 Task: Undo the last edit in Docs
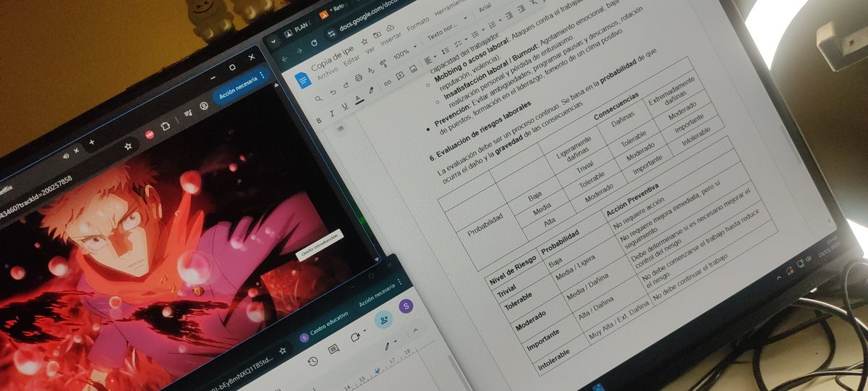(x=333, y=93)
